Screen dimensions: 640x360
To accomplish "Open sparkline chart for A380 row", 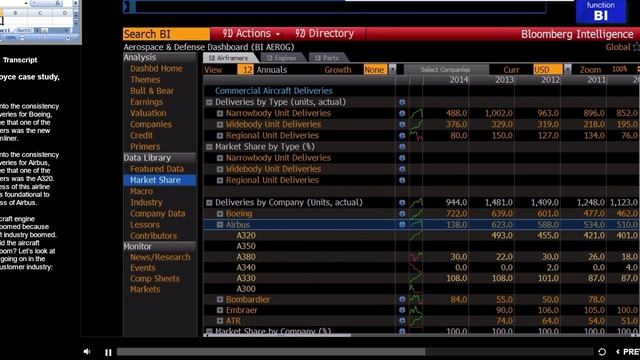I will 416,257.
